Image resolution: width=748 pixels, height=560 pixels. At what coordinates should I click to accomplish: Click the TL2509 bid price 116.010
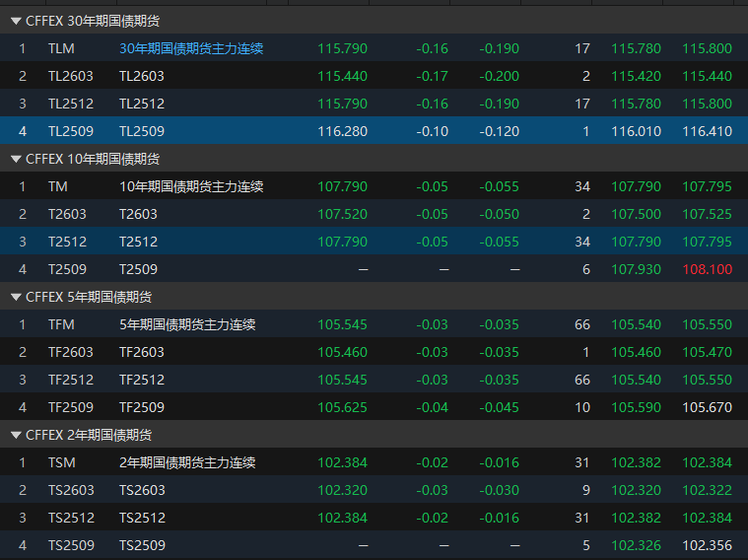pyautogui.click(x=636, y=131)
